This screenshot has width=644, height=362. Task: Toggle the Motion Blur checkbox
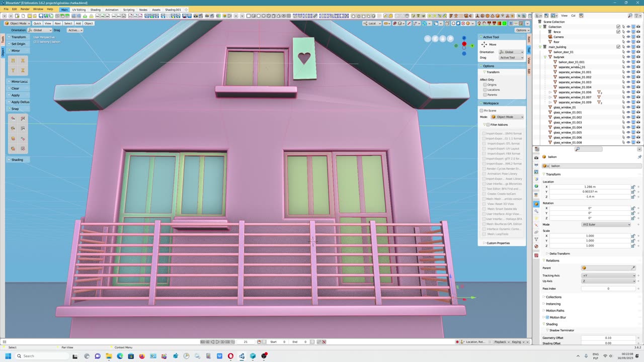click(x=547, y=317)
